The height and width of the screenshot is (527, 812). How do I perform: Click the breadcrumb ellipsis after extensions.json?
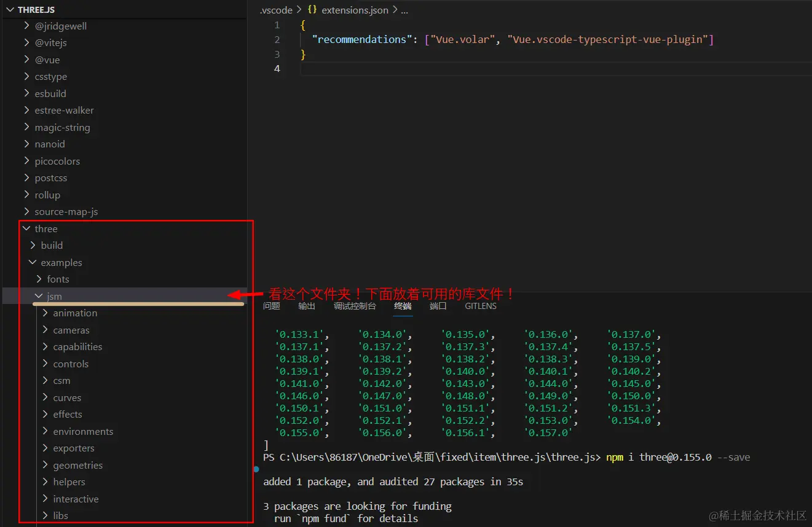point(404,10)
